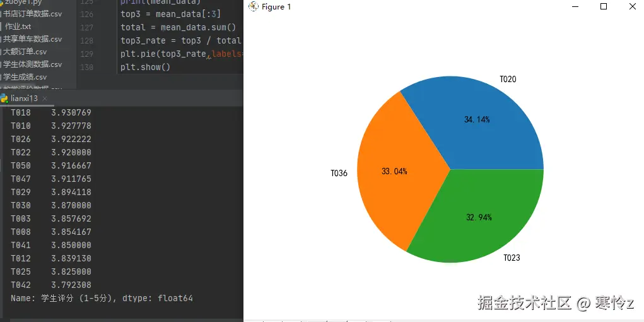
Task: Click the Figure 1 window icon
Action: [x=254, y=6]
